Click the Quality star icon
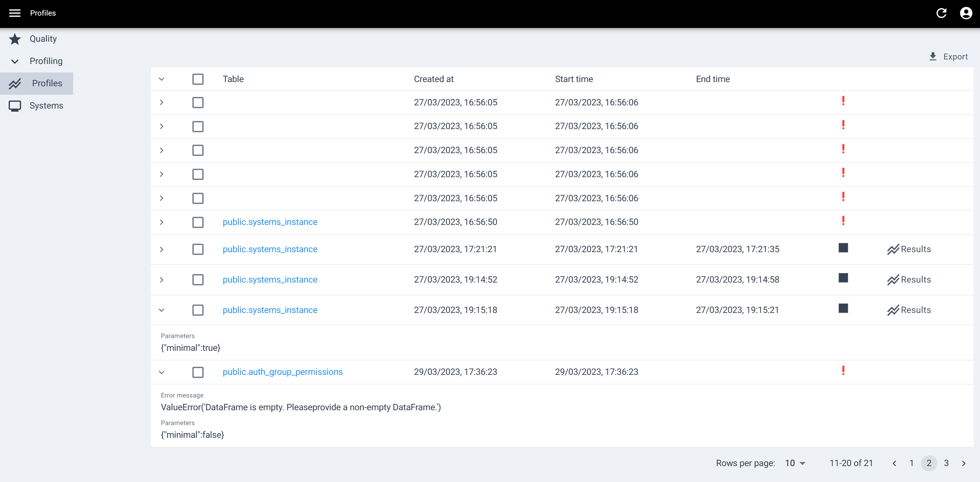 [x=15, y=39]
